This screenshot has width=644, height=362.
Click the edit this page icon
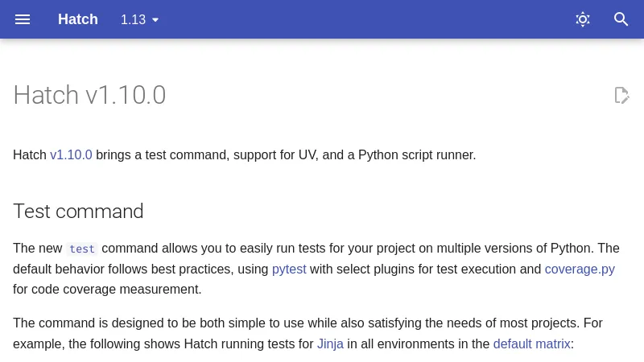[621, 96]
